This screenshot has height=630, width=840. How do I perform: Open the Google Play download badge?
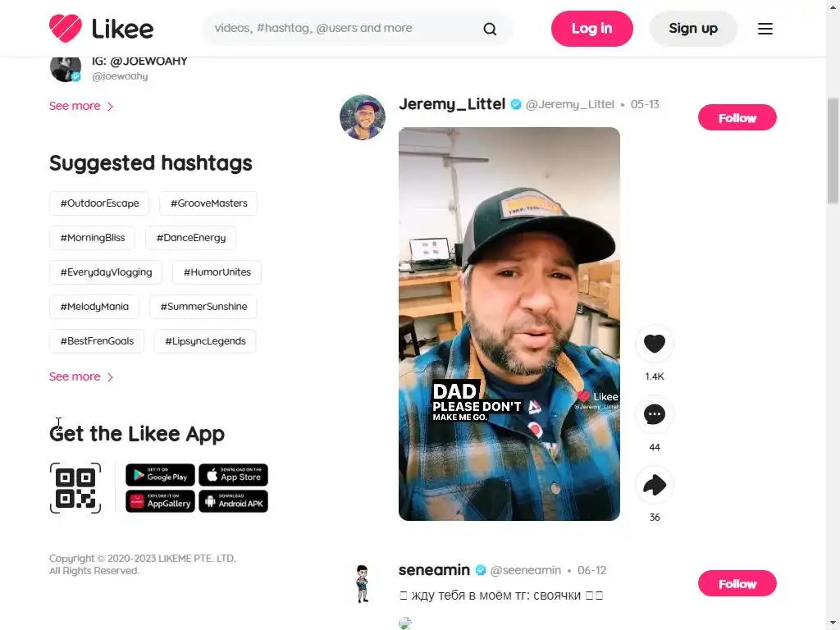160,475
